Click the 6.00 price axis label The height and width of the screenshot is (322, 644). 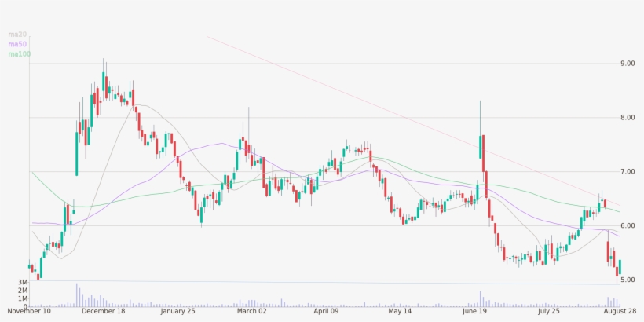tap(628, 225)
